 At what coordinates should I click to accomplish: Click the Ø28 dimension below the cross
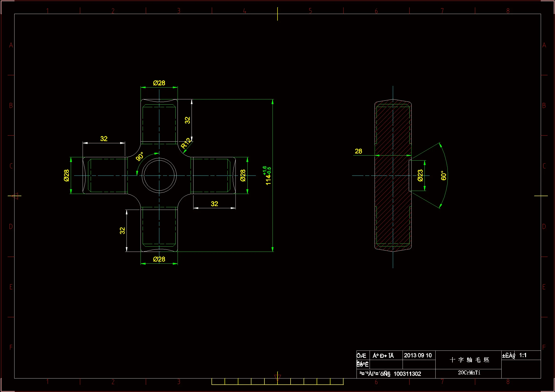coord(159,259)
